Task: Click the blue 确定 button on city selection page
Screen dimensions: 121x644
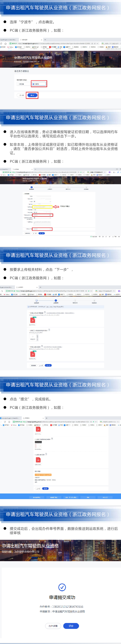Action: click(x=33, y=95)
